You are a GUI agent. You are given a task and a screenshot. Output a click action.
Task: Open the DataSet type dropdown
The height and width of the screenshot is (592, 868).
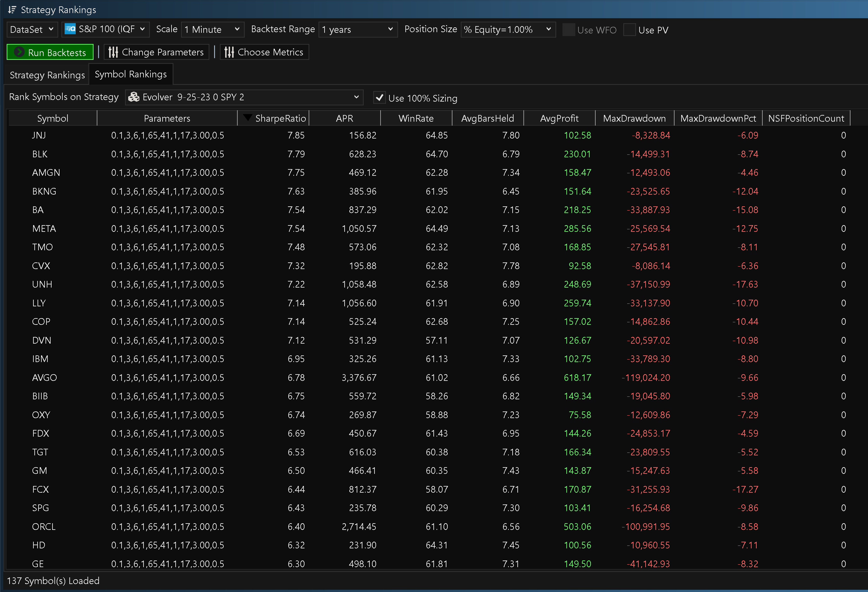point(32,30)
